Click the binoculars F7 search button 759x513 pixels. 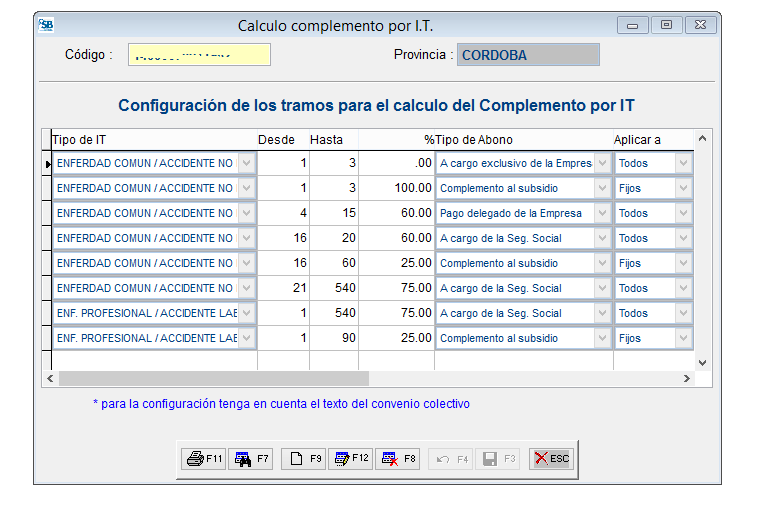pyautogui.click(x=251, y=459)
